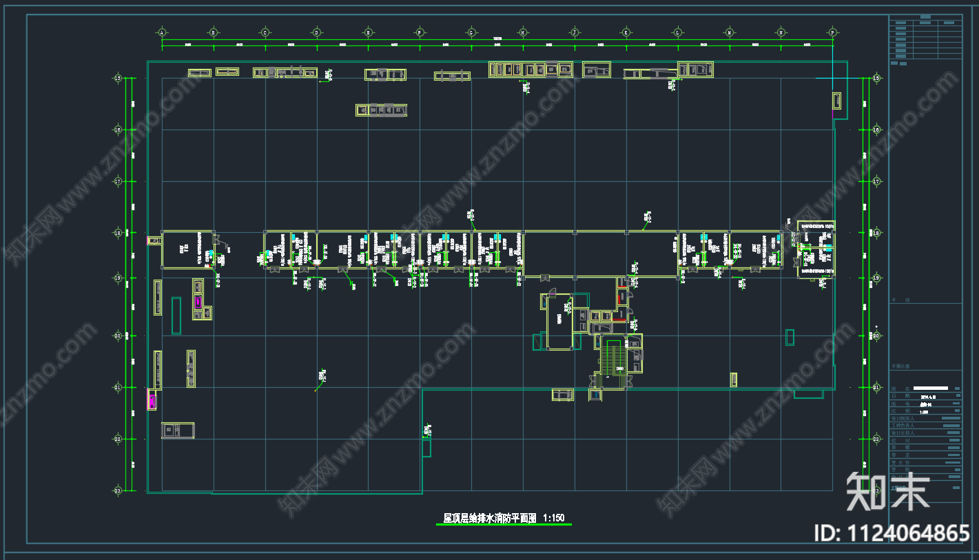The image size is (979, 560).
Task: Click the 工种负责人 row in title block
Action: pyautogui.click(x=925, y=426)
